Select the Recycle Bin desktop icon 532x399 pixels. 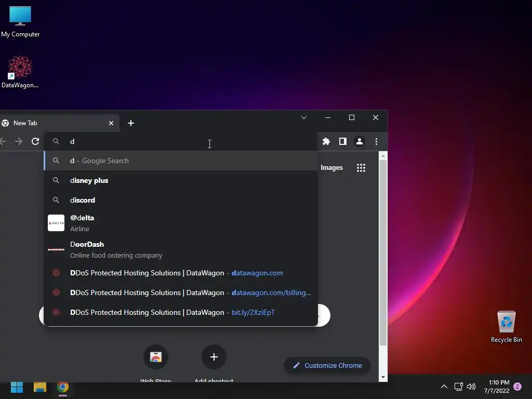(506, 327)
